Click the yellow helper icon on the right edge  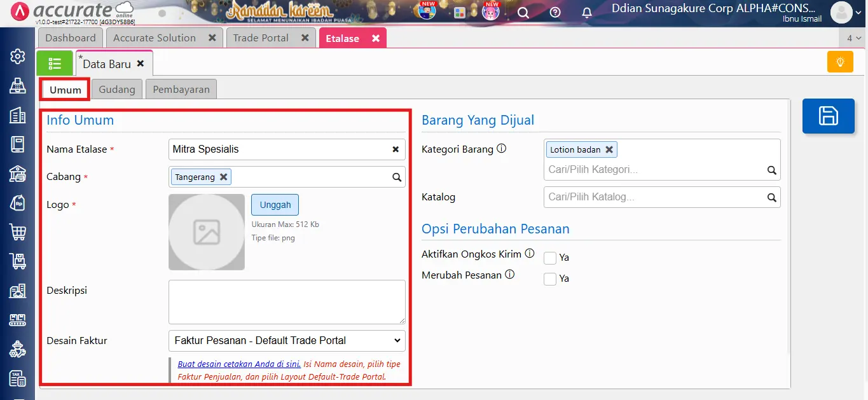839,62
